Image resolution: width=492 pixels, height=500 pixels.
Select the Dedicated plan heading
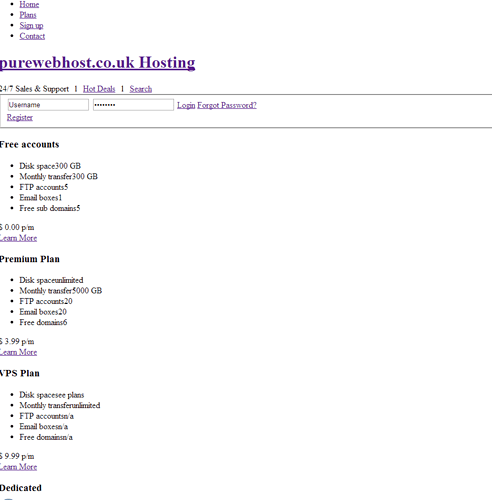[21, 488]
